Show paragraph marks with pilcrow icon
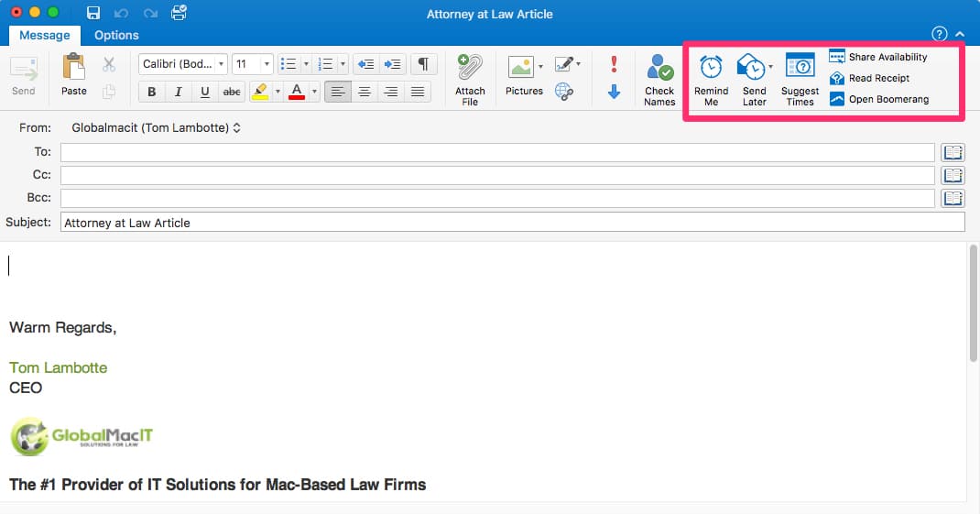This screenshot has width=980, height=514. click(x=423, y=64)
